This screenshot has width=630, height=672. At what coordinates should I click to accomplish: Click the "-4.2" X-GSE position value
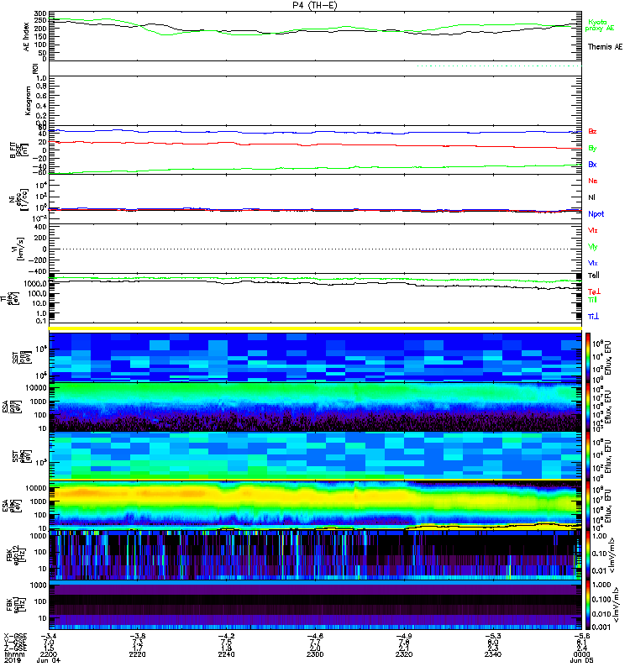coord(226,636)
